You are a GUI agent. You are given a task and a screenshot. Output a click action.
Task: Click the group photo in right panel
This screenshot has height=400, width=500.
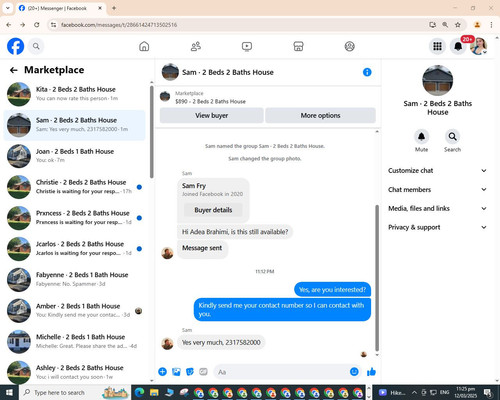[x=437, y=80]
